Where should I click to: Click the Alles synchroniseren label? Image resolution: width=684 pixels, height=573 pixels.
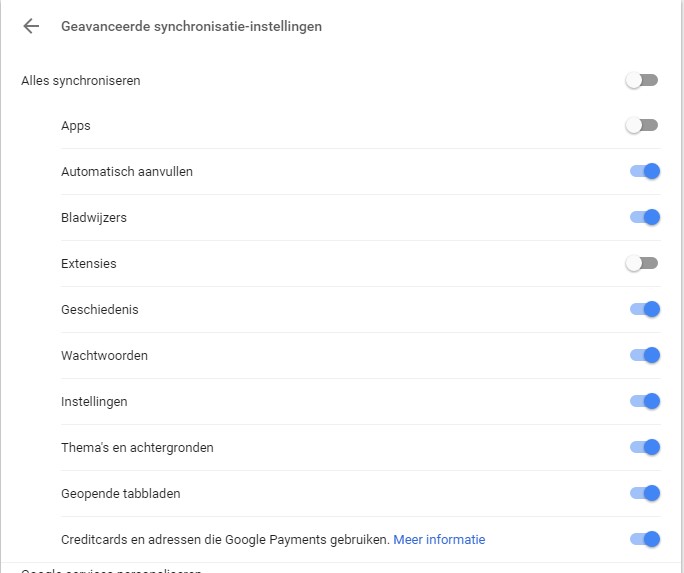(x=81, y=81)
